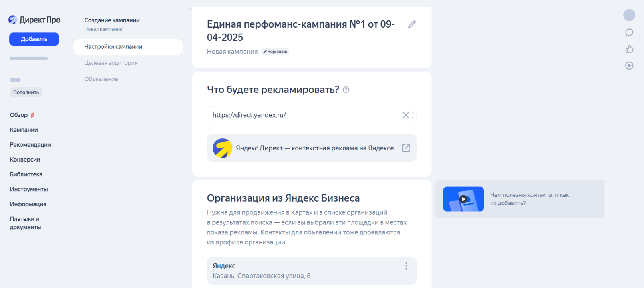Select the Яндекс organization card, Казань address

pos(312,271)
